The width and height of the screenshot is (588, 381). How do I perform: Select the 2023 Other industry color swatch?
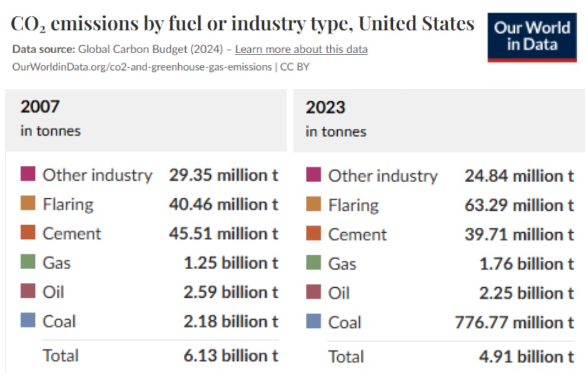313,175
